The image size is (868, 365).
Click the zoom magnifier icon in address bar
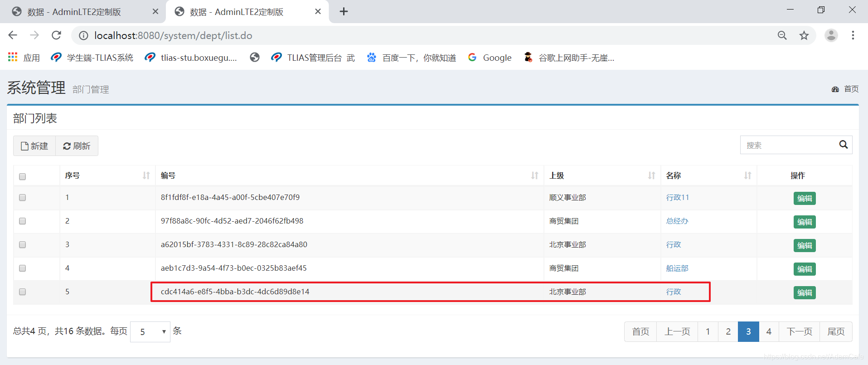point(782,35)
